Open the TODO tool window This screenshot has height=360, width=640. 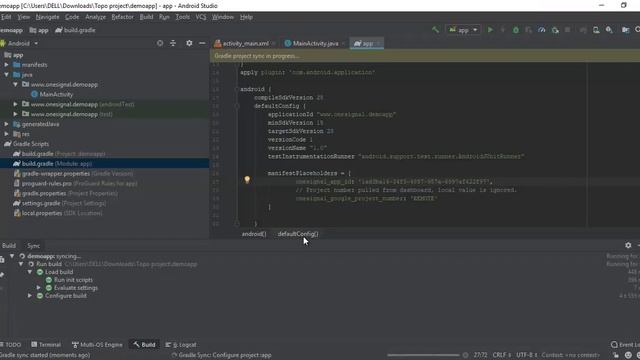pos(11,345)
